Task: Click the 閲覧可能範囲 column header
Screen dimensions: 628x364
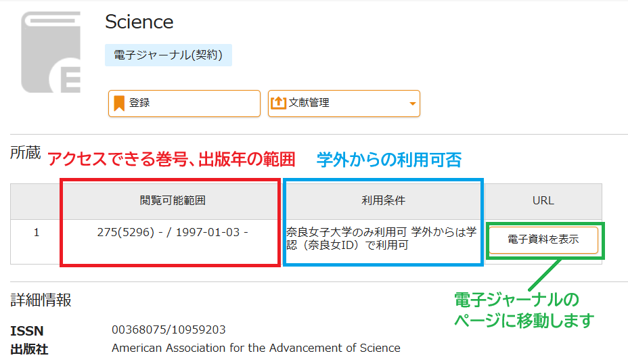Action: pos(173,200)
